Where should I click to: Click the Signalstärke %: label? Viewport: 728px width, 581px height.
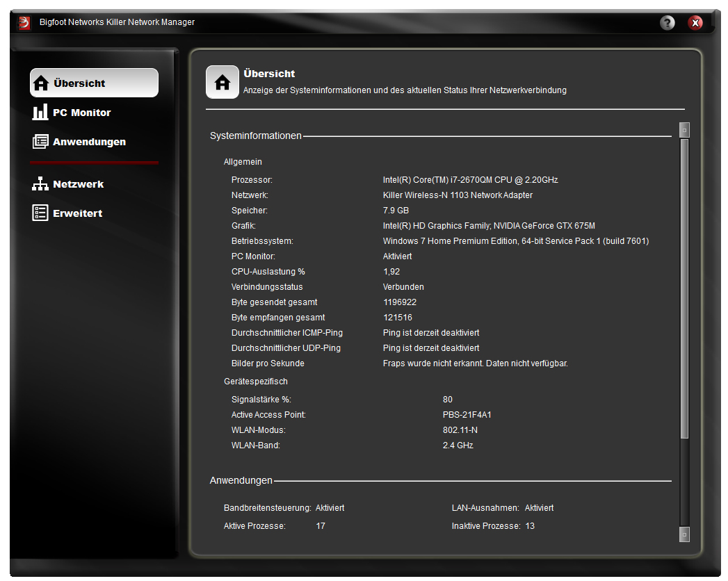click(x=261, y=400)
